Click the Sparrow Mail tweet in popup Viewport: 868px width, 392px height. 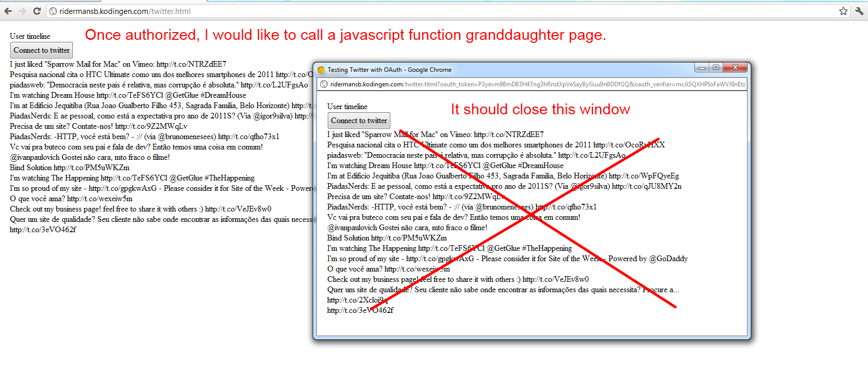pos(435,134)
